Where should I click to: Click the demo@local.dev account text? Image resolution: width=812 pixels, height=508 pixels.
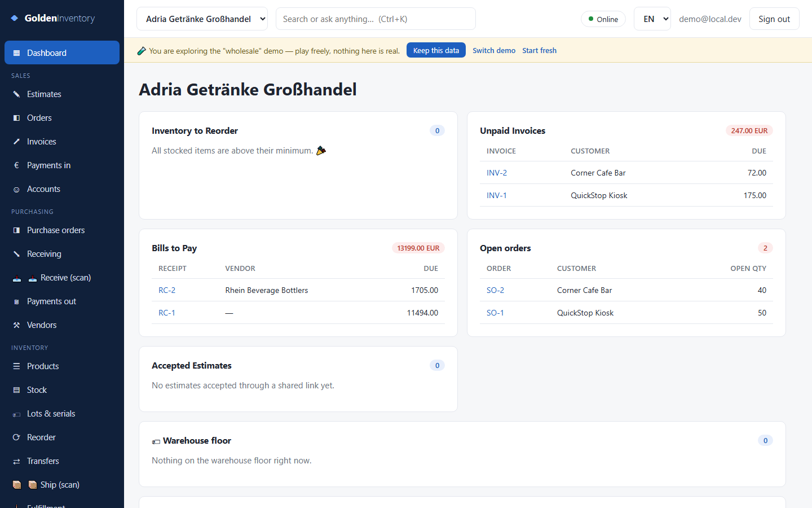pos(710,19)
